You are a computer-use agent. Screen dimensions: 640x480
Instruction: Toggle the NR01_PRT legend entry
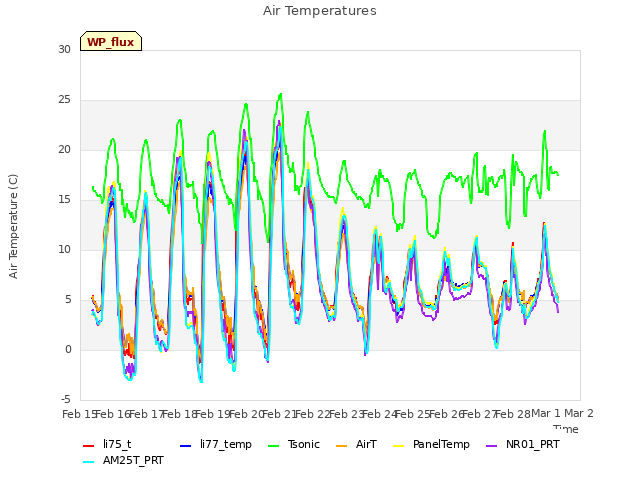(523, 444)
